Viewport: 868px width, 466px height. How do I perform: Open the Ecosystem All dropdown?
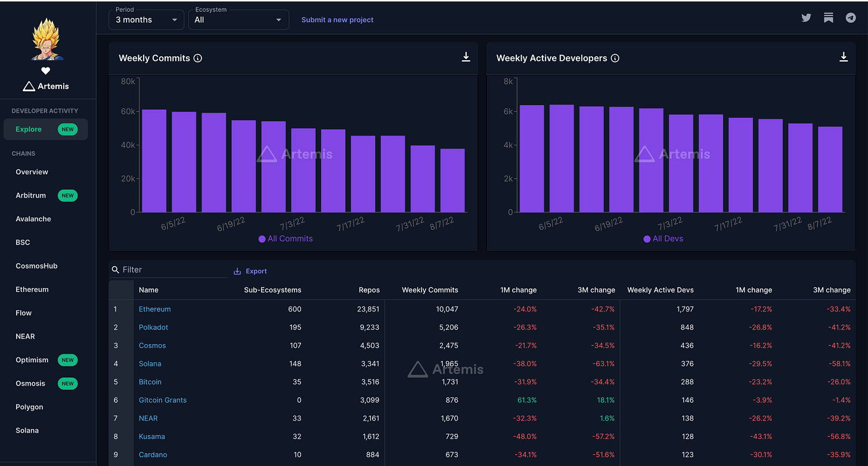click(238, 20)
